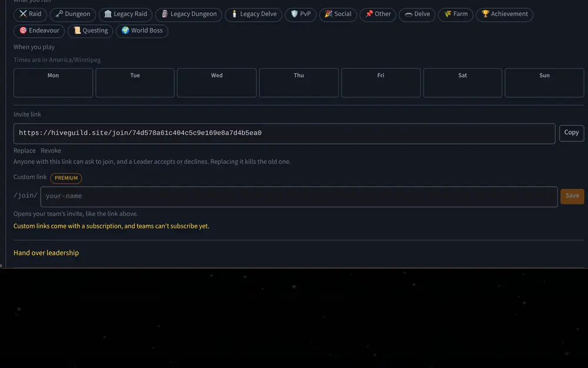Viewport: 588px width, 368px height.
Task: Toggle the Endeavour target tag
Action: coord(39,31)
